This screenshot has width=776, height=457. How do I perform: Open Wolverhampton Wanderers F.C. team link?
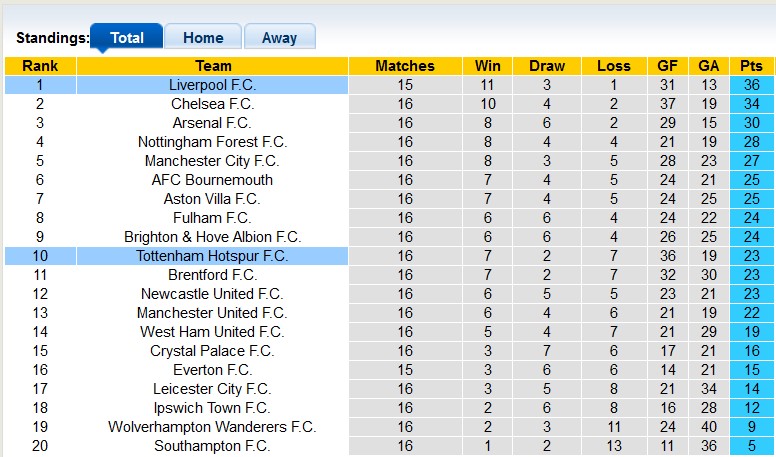click(212, 427)
